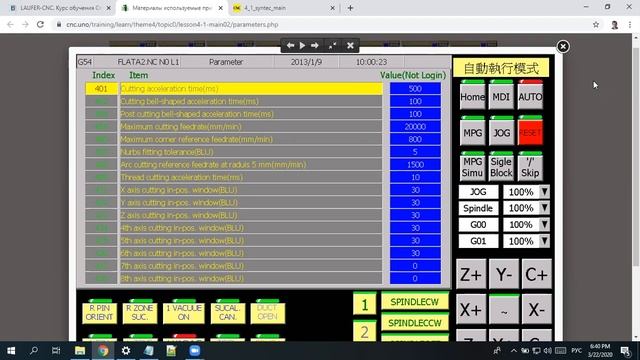Image resolution: width=640 pixels, height=360 pixels.
Task: Toggle the '/' Skip button
Action: point(530,167)
